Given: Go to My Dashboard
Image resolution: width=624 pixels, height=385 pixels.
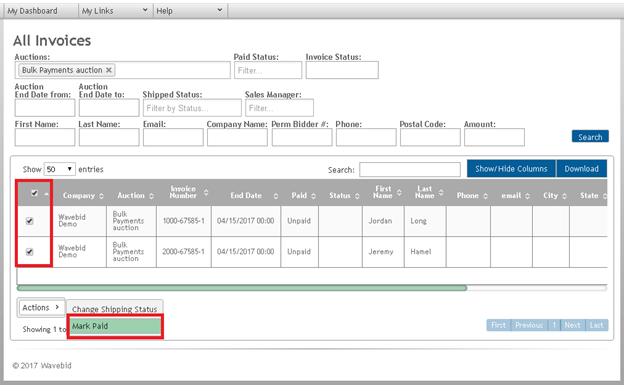Looking at the screenshot, I should (41, 11).
